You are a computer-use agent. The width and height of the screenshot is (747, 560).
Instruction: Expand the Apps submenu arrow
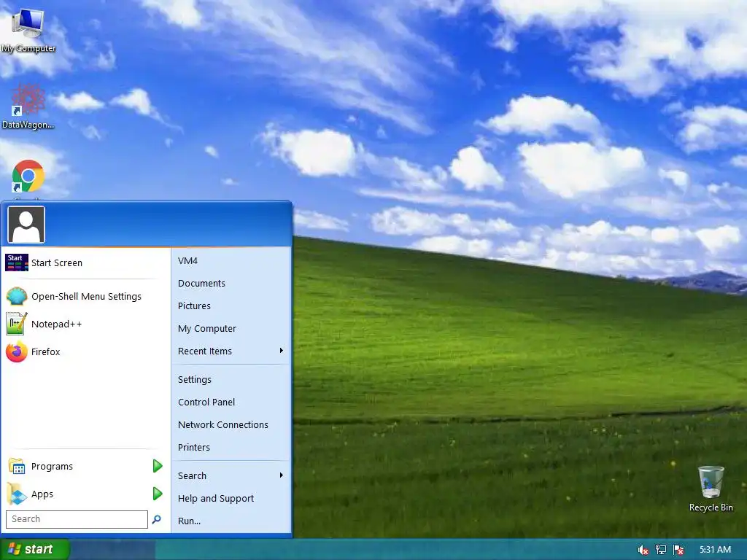coord(158,494)
